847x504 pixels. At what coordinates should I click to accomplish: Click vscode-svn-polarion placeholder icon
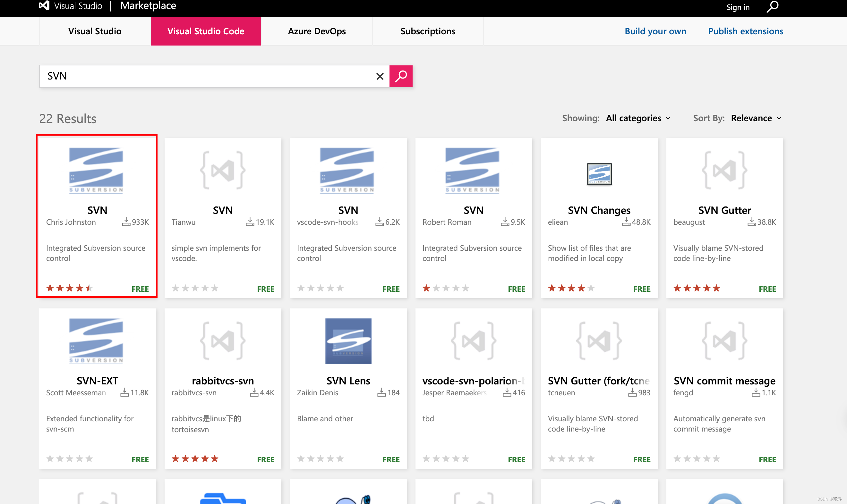(474, 340)
